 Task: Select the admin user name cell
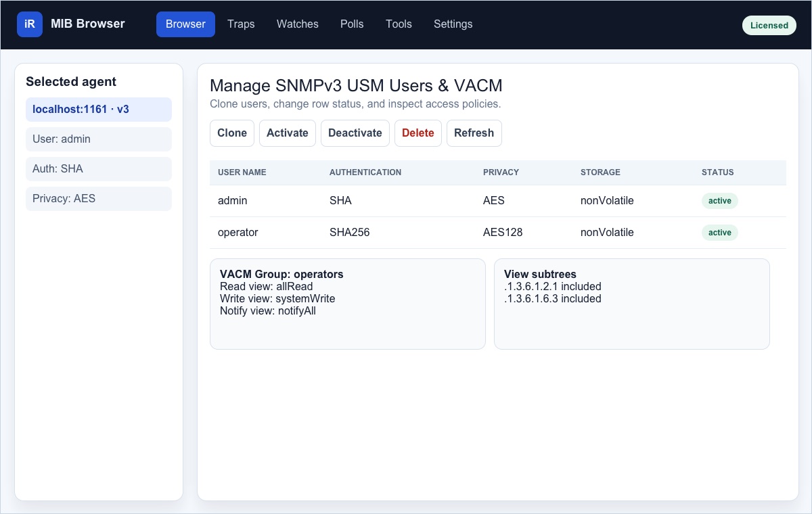tap(233, 201)
